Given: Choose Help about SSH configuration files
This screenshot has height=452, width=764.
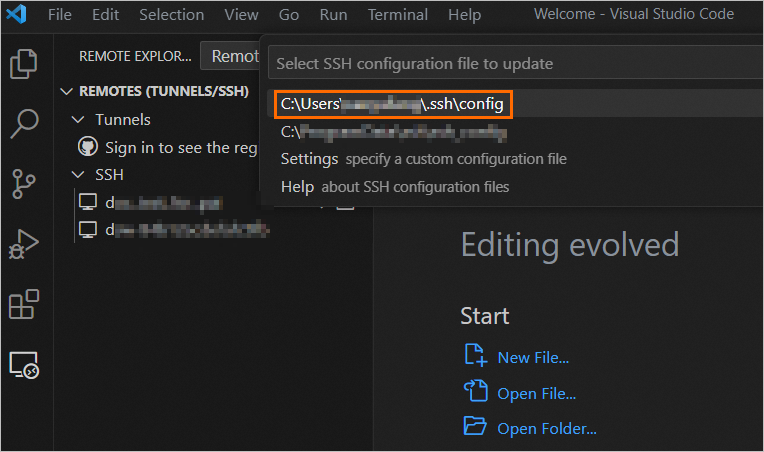Looking at the screenshot, I should [x=517, y=187].
